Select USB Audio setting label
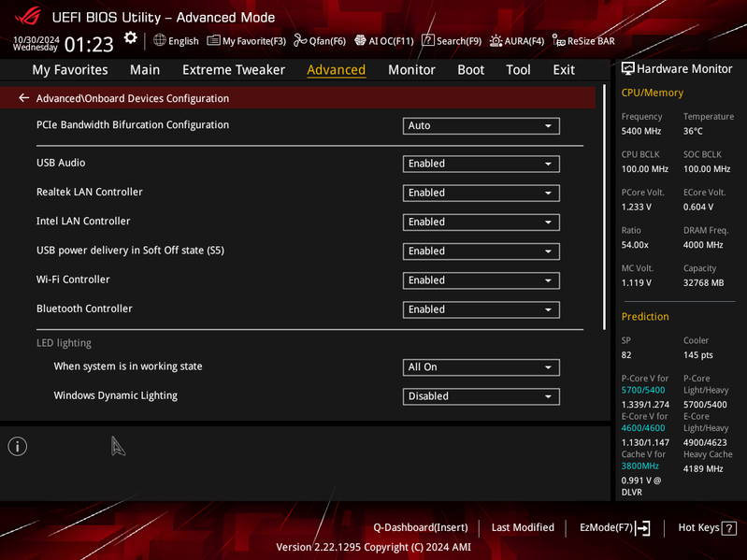This screenshot has height=560, width=747. click(x=61, y=163)
